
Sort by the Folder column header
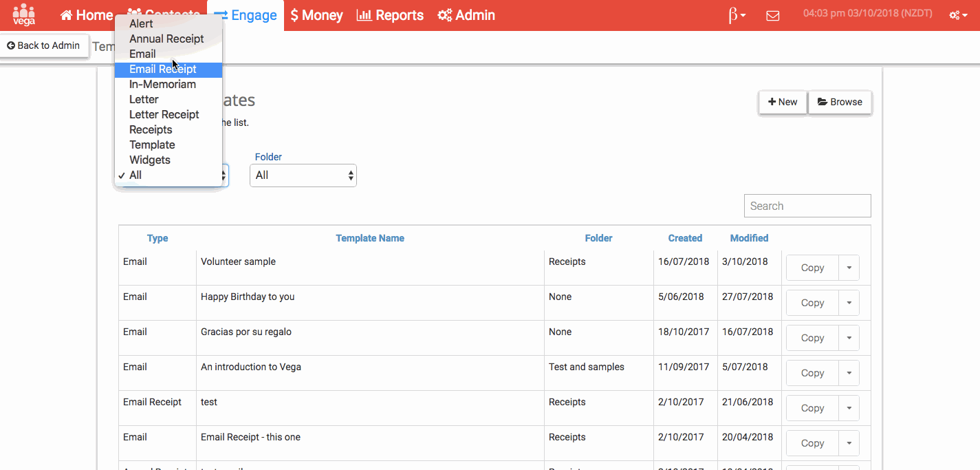point(598,238)
